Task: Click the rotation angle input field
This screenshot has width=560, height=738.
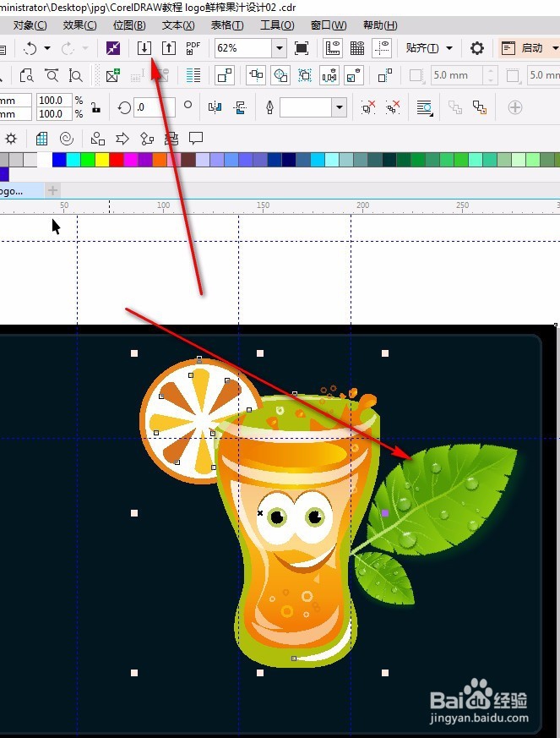Action: 155,107
